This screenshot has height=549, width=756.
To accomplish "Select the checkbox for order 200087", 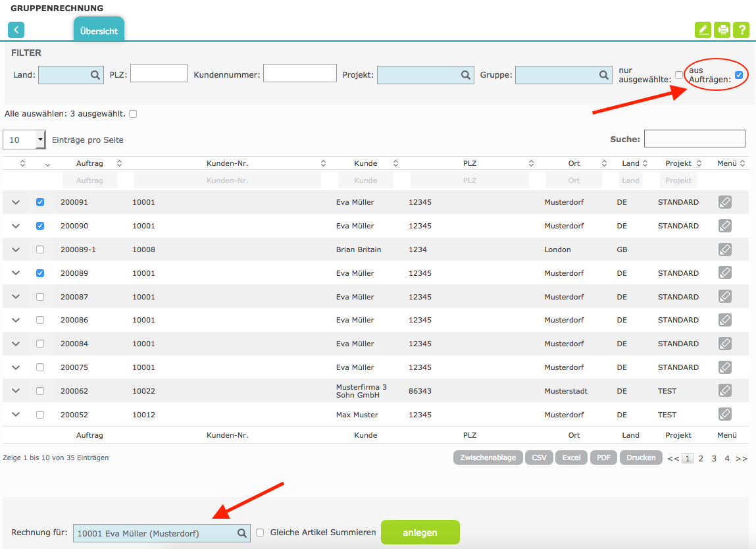I will 40,297.
